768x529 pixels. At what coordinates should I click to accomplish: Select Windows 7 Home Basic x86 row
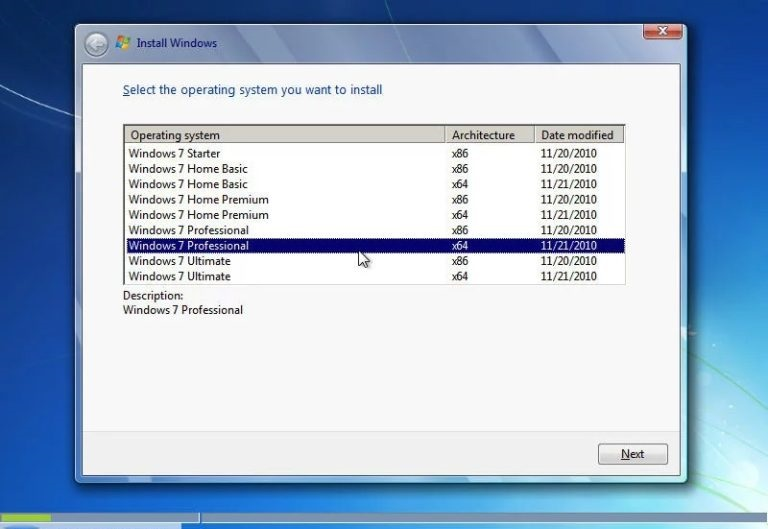(188, 169)
